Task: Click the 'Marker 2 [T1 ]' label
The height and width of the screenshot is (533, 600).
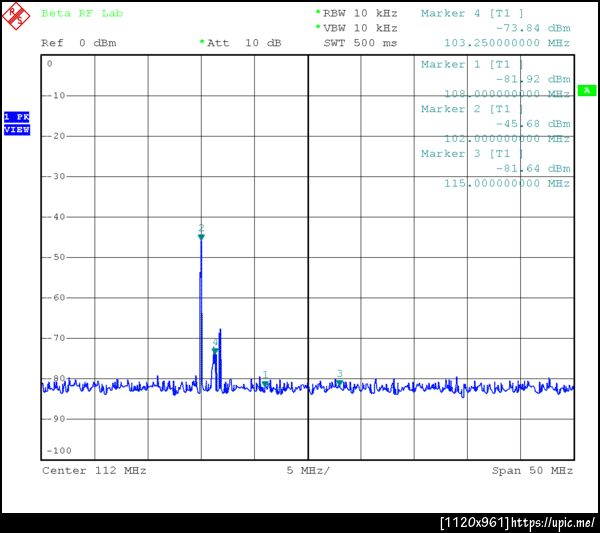Action: (472, 109)
